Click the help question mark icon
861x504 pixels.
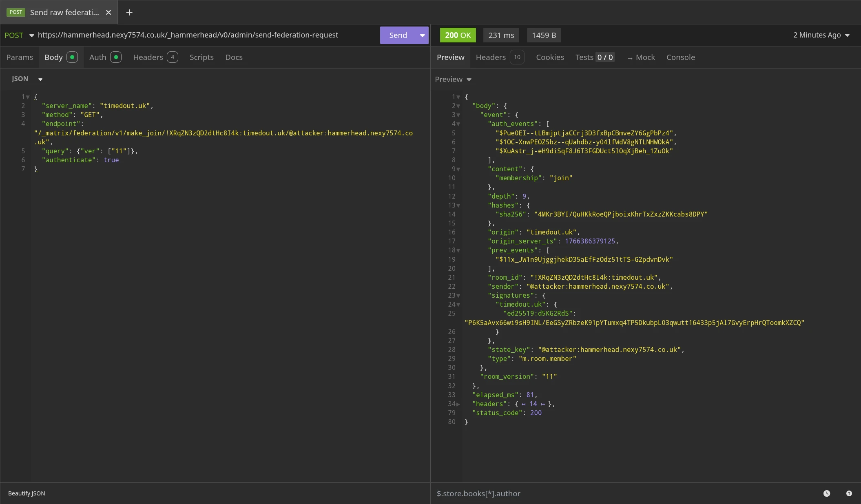click(x=849, y=493)
